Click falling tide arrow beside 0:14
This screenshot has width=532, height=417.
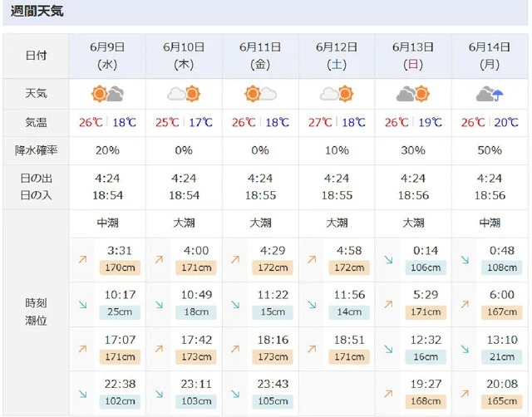(388, 259)
